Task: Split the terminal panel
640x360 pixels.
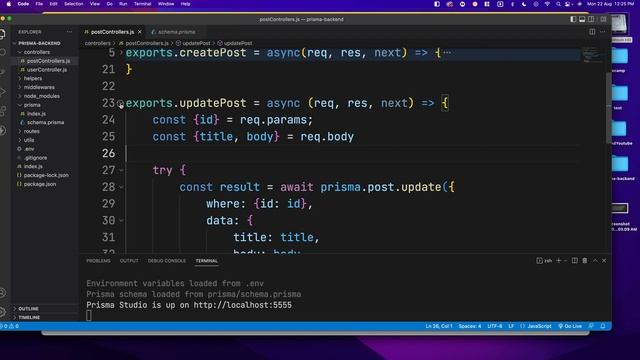Action: 575,260
